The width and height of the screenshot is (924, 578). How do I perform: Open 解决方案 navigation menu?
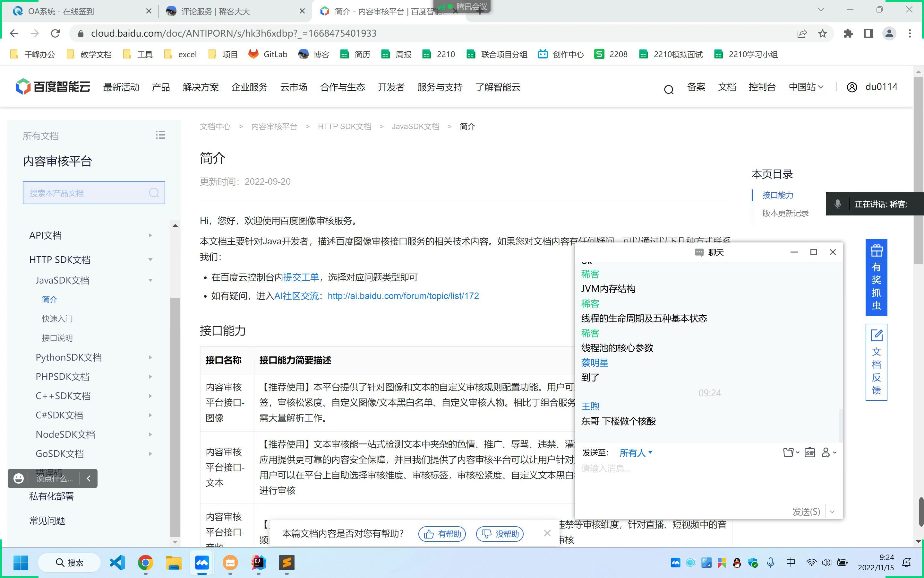point(201,87)
